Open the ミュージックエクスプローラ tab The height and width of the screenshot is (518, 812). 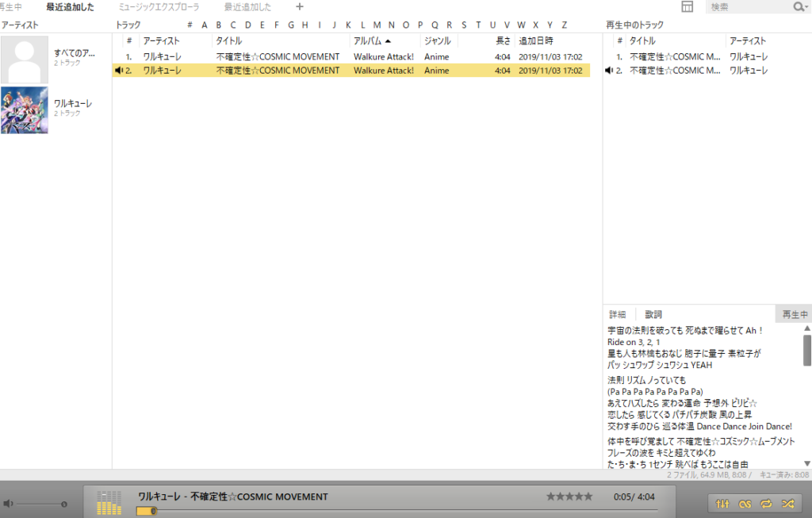[x=159, y=6]
